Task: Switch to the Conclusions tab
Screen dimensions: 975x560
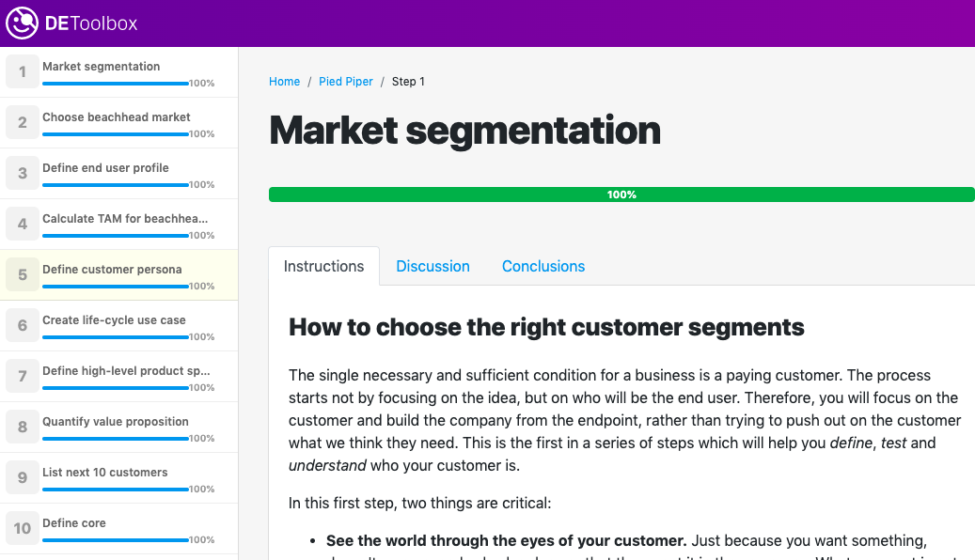Action: (543, 267)
